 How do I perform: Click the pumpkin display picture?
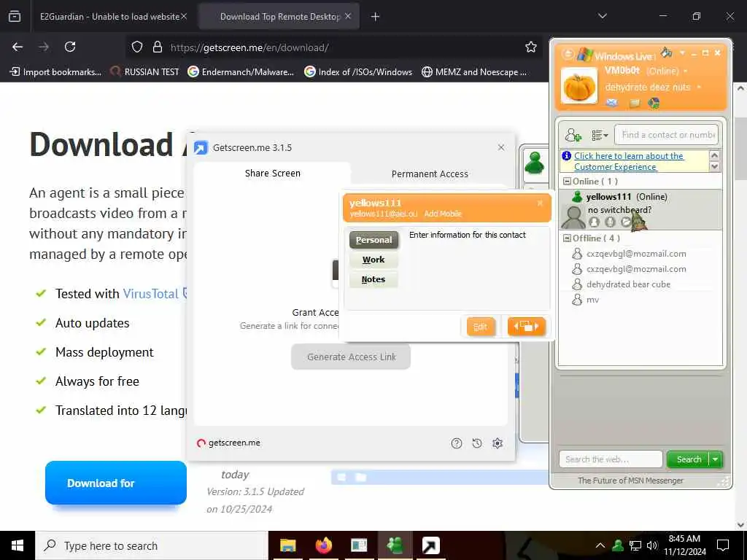(x=578, y=86)
